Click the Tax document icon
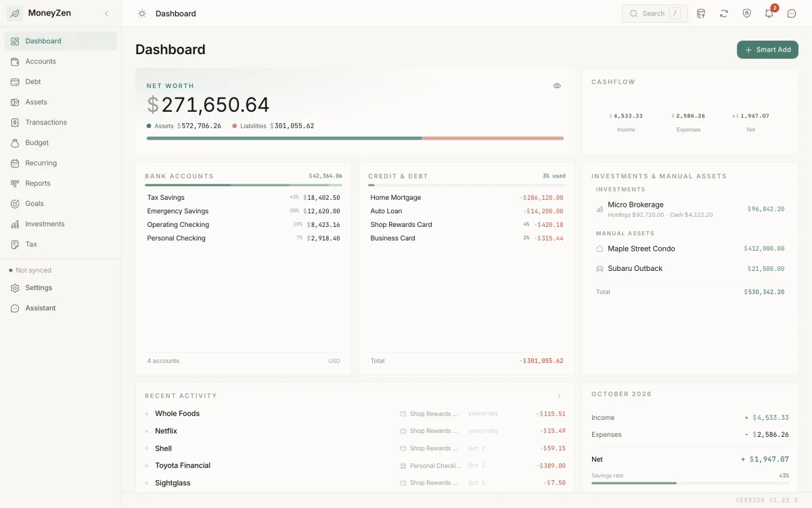This screenshot has width=812, height=508. [15, 245]
